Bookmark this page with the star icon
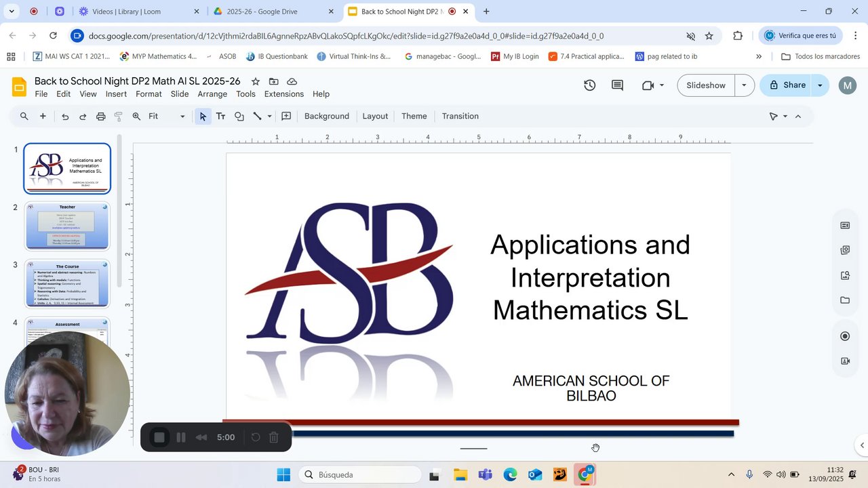Image resolution: width=868 pixels, height=488 pixels. coord(709,36)
